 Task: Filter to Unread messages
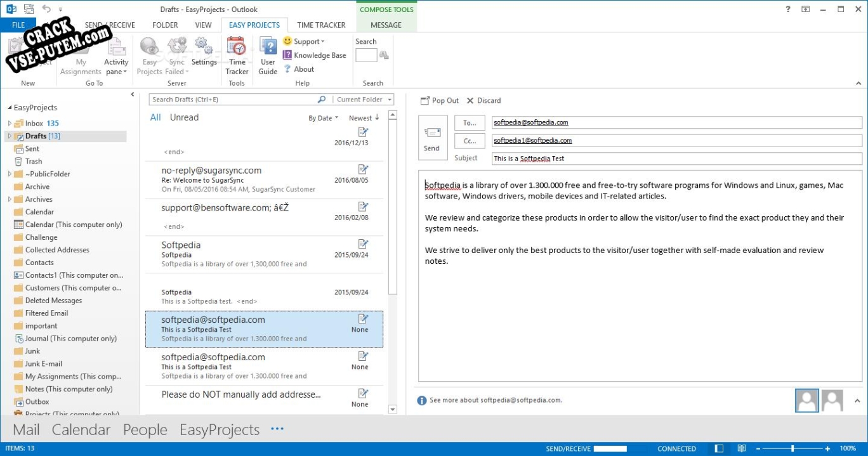coord(184,117)
